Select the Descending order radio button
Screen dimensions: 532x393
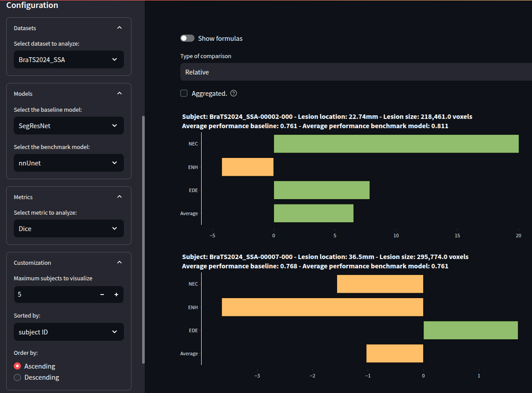point(17,377)
